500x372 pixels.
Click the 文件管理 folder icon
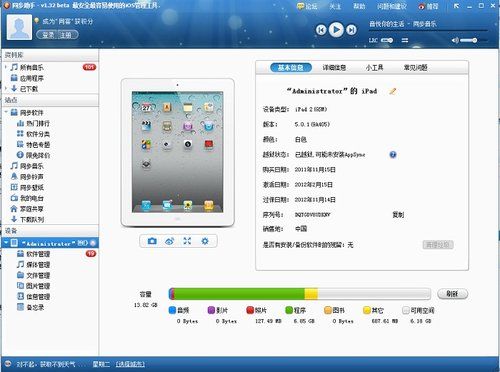pos(20,275)
